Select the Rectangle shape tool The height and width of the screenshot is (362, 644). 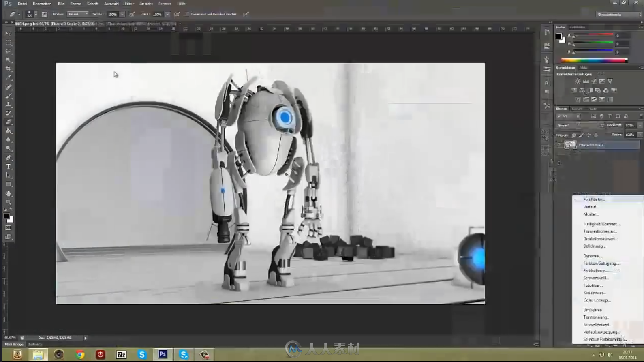click(x=9, y=184)
